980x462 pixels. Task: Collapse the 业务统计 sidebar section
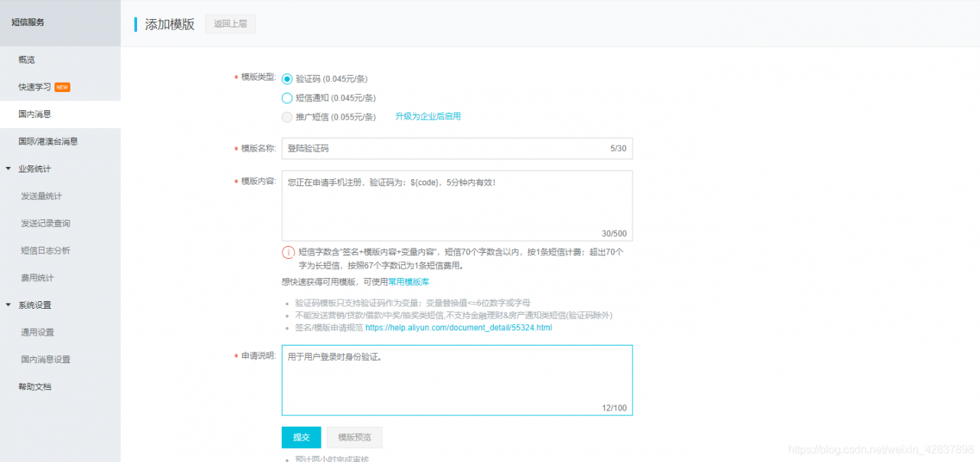(34, 169)
